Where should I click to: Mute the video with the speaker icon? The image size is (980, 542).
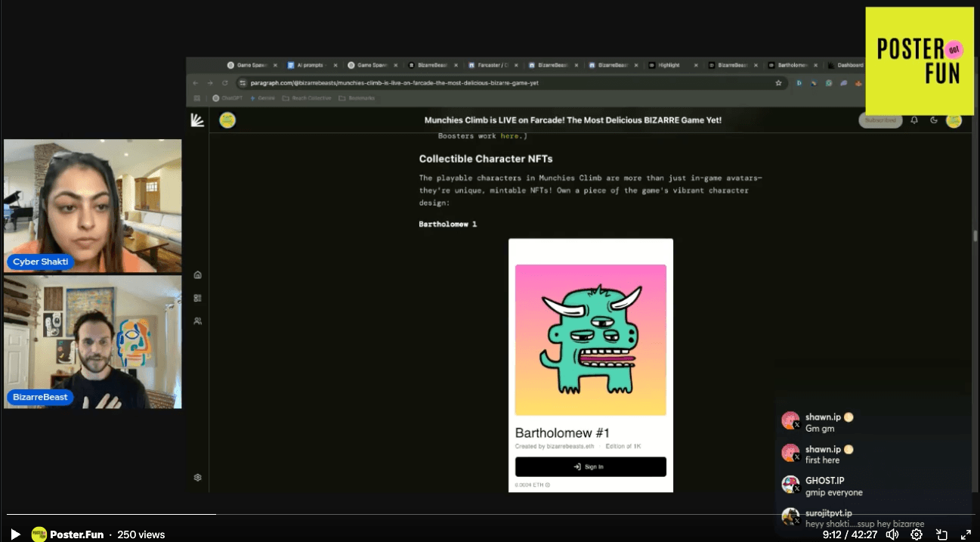click(x=892, y=534)
